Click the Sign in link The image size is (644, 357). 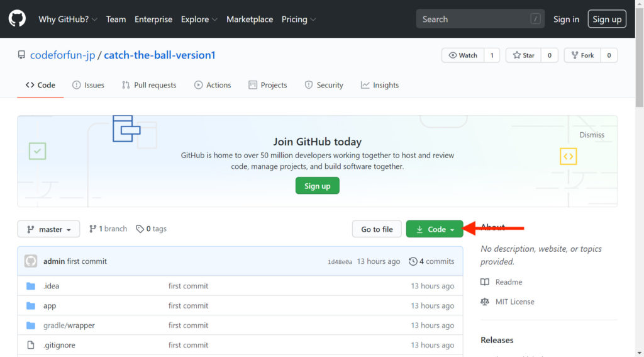pyautogui.click(x=566, y=20)
